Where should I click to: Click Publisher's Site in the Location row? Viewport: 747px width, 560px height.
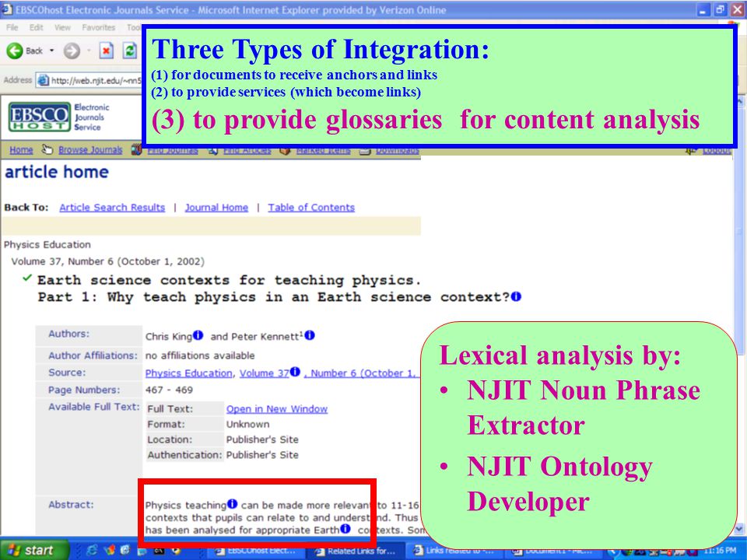(262, 439)
